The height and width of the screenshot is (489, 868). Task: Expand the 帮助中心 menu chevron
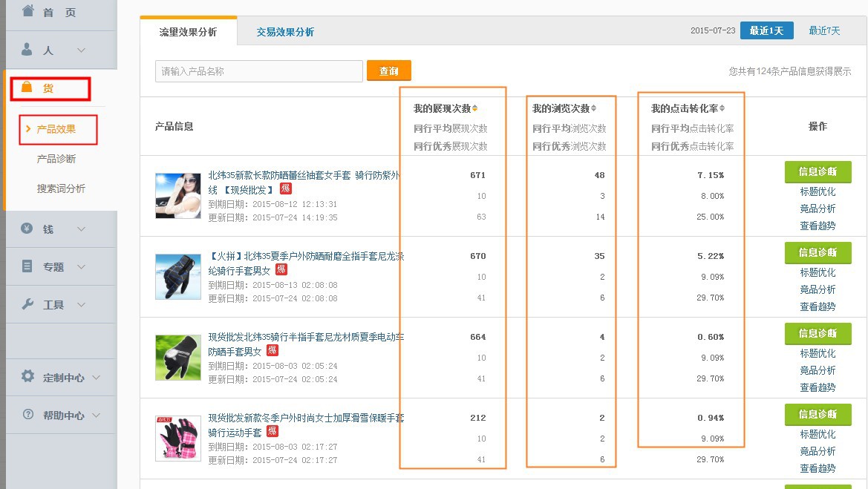click(x=97, y=415)
